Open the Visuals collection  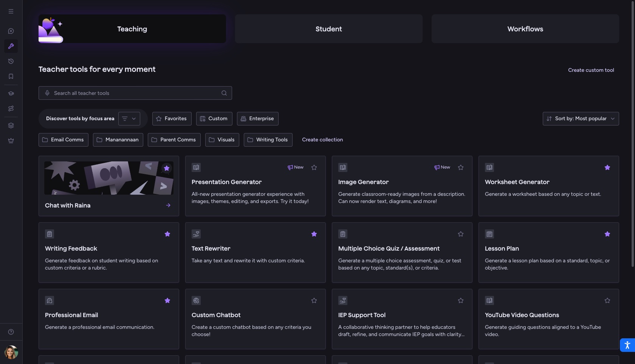pos(222,140)
